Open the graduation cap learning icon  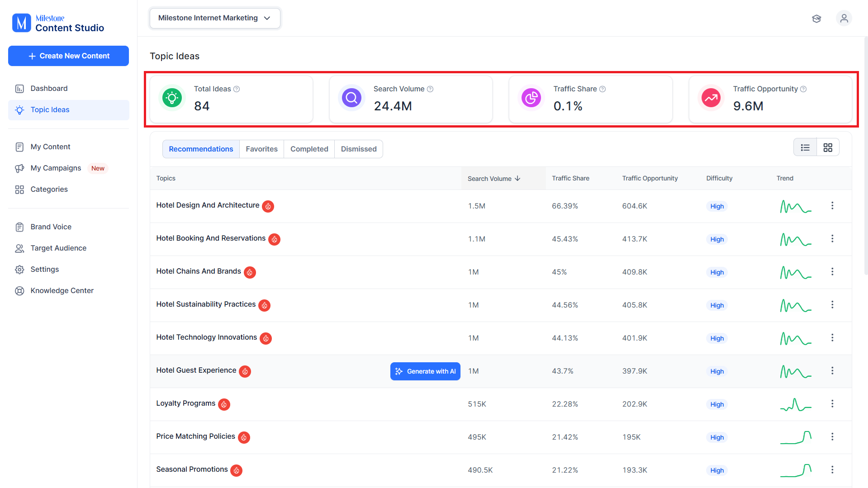pyautogui.click(x=816, y=19)
